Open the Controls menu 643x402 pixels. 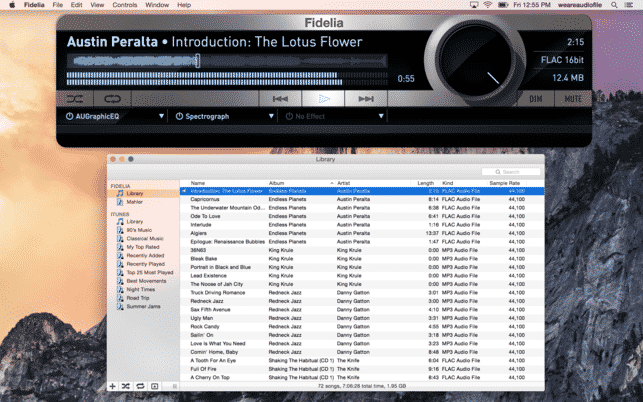125,5
